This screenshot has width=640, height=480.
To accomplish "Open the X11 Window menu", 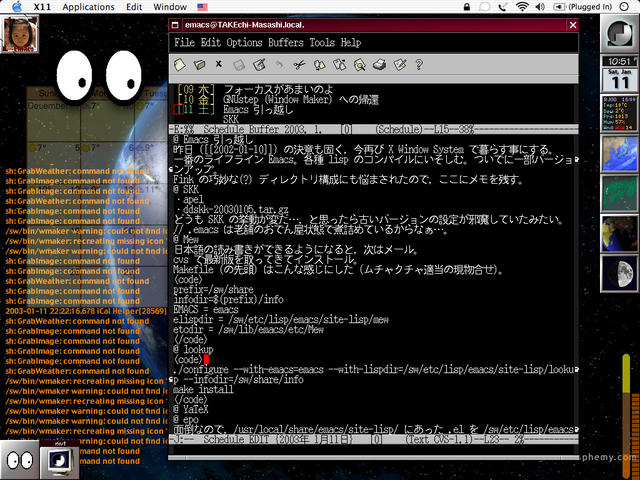I will pyautogui.click(x=170, y=7).
